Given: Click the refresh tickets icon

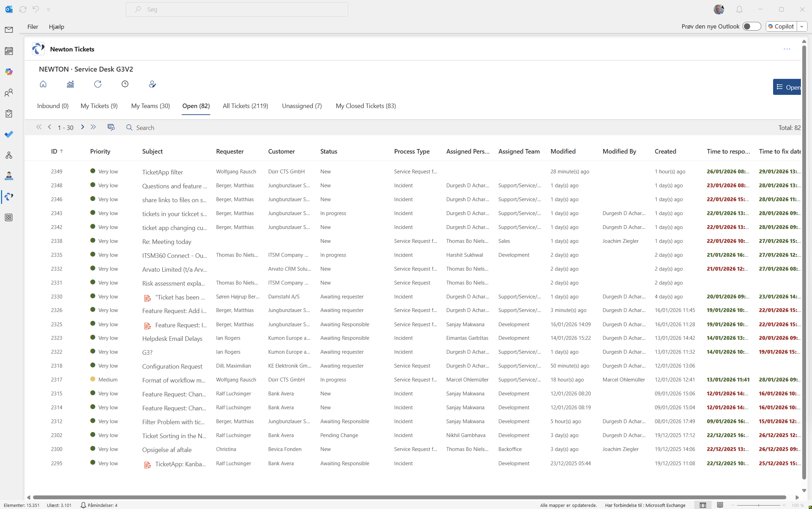Looking at the screenshot, I should 98,84.
